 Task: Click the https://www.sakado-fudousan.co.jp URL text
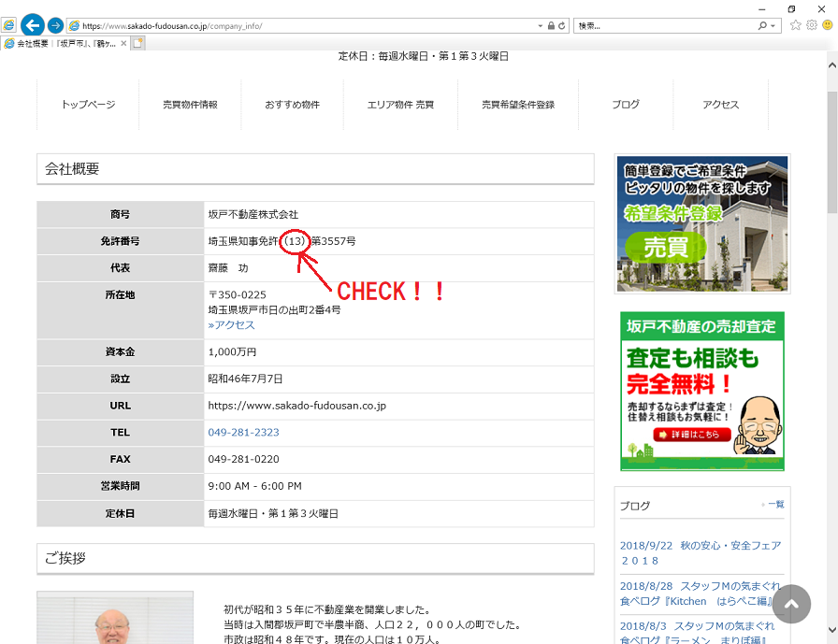coord(297,406)
